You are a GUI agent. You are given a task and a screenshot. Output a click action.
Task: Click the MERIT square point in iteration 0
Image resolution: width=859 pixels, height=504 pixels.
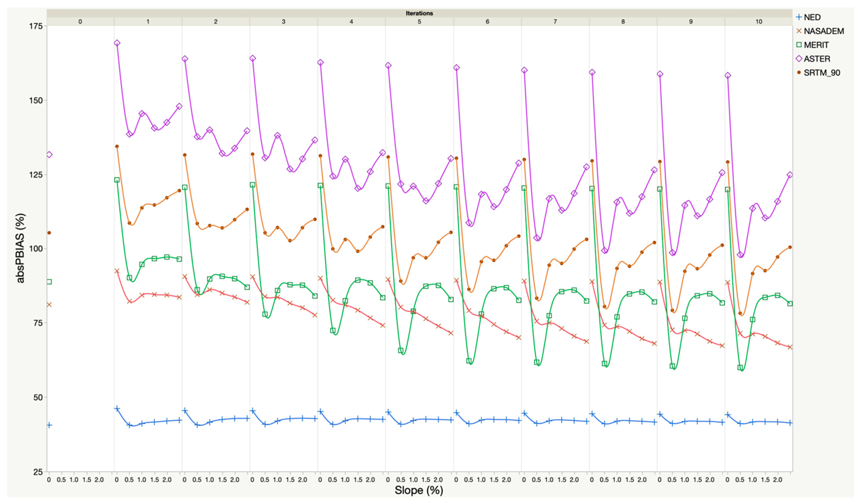tap(49, 282)
